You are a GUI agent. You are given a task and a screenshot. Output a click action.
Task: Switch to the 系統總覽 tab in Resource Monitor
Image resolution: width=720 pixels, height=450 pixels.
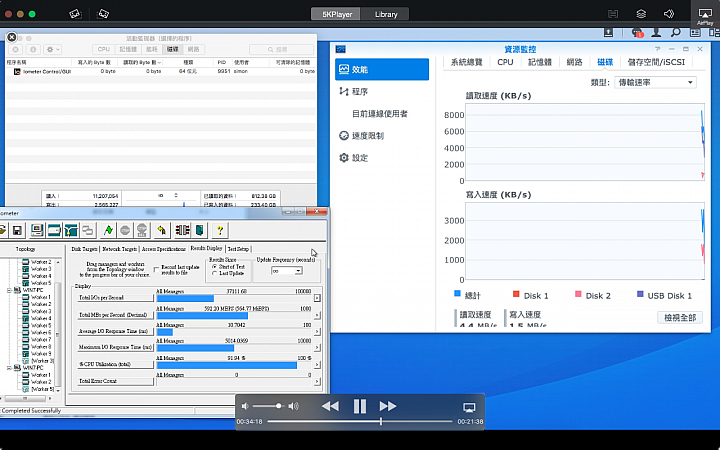pyautogui.click(x=467, y=62)
